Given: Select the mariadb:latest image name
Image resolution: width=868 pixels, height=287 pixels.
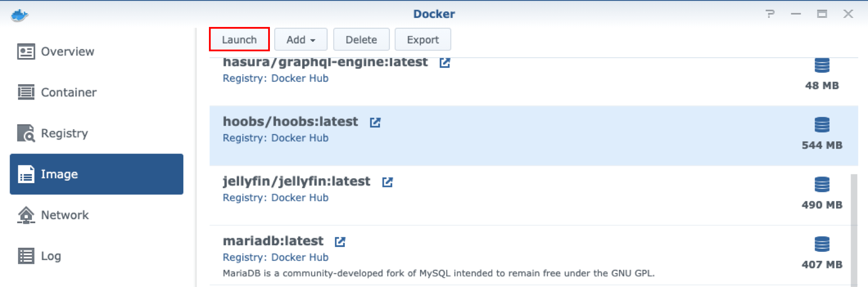Looking at the screenshot, I should (x=273, y=241).
